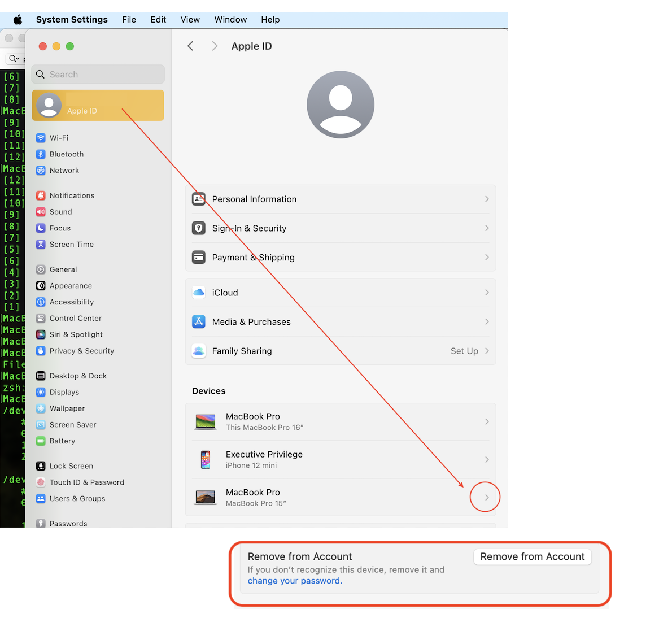Click the "Executive Privilege" device name
Image resolution: width=672 pixels, height=644 pixels.
coord(264,455)
